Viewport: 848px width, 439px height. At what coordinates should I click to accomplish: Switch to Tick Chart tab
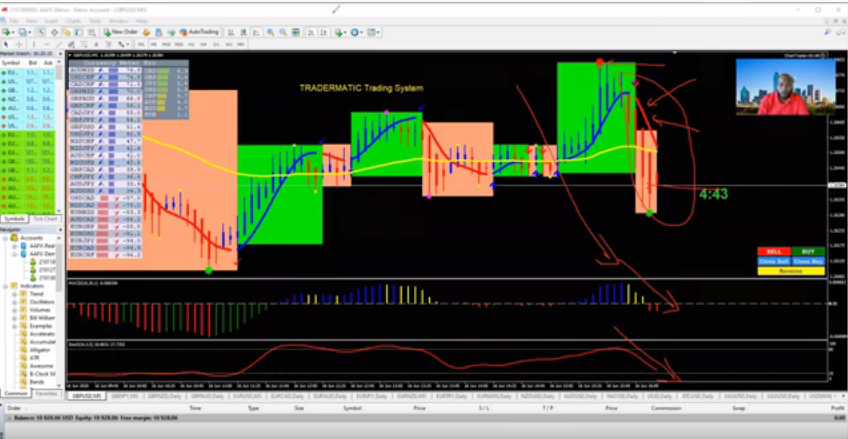(x=45, y=219)
